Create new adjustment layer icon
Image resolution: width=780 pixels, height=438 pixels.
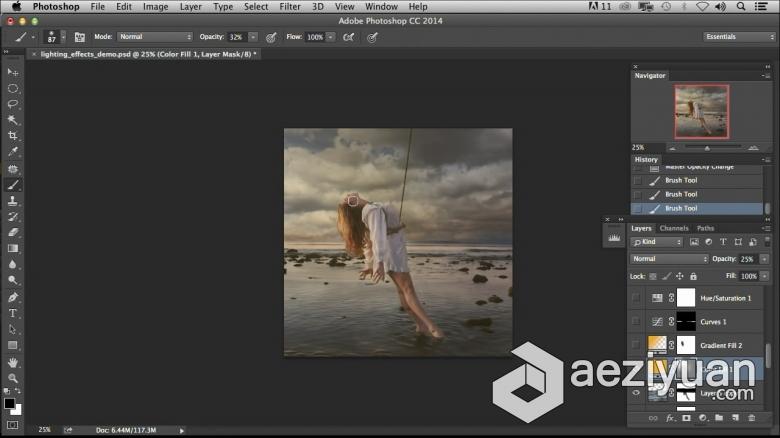click(x=702, y=418)
